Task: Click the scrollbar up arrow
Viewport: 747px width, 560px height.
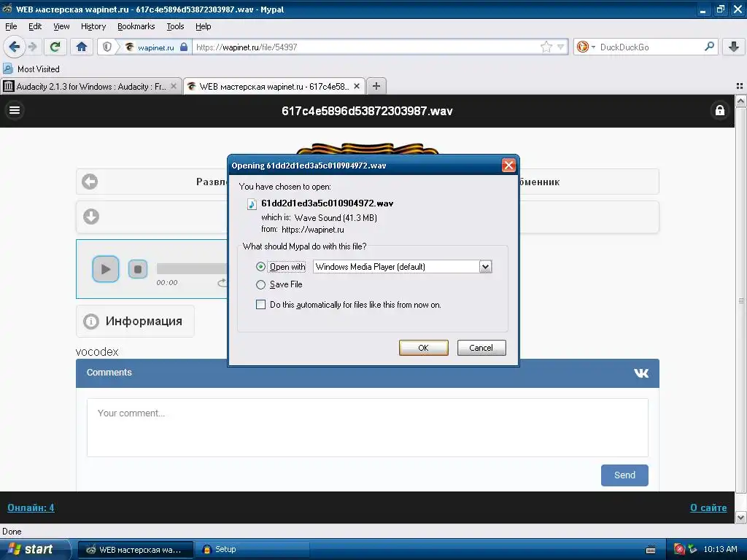Action: point(741,101)
